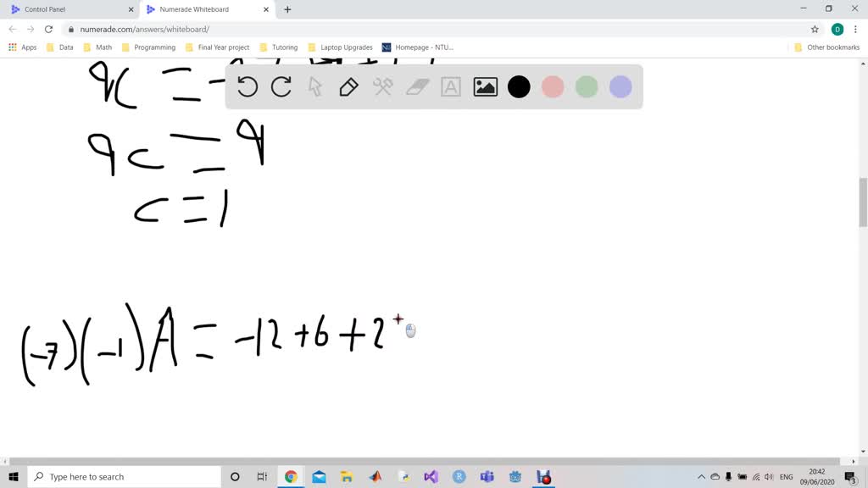868x488 pixels.
Task: Insert an image with the picture icon
Action: [x=485, y=86]
